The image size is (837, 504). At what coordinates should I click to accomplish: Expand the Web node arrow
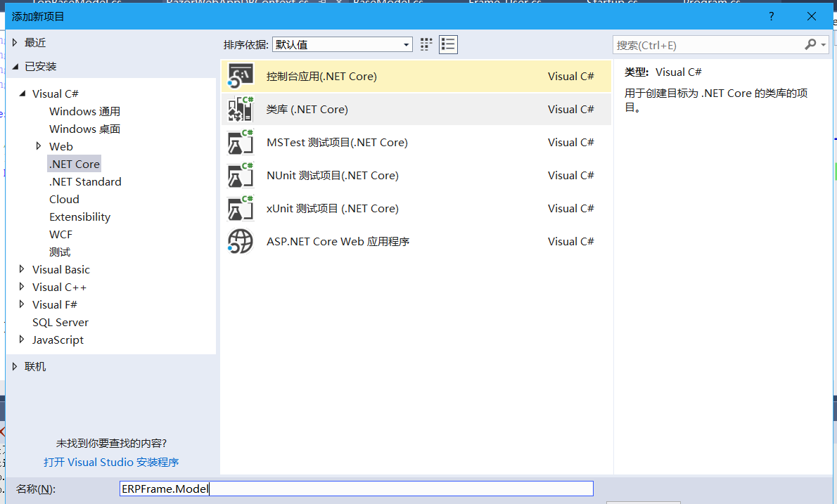tap(39, 146)
